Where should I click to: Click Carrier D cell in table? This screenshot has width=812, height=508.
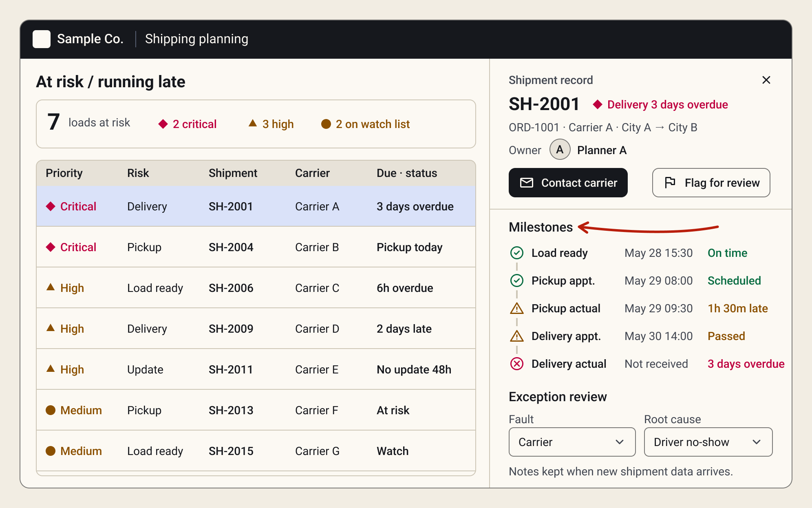(x=317, y=329)
